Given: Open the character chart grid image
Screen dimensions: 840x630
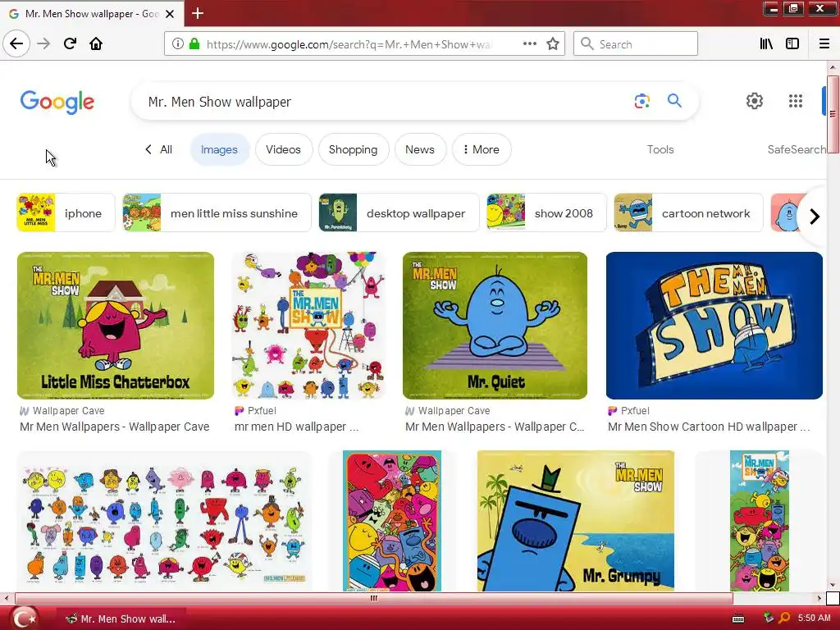Looking at the screenshot, I should [x=164, y=521].
